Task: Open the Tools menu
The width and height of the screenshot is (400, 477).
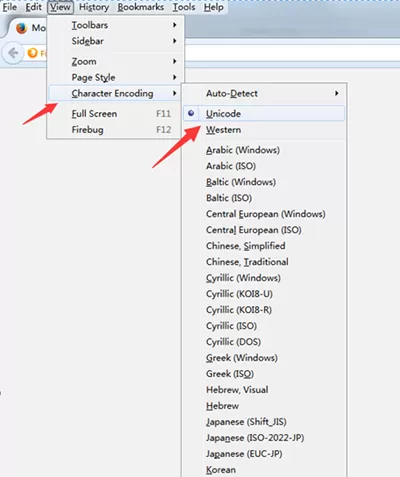Action: (184, 7)
